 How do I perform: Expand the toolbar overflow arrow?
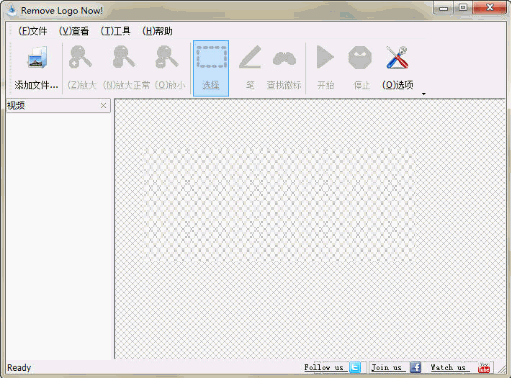(x=424, y=94)
